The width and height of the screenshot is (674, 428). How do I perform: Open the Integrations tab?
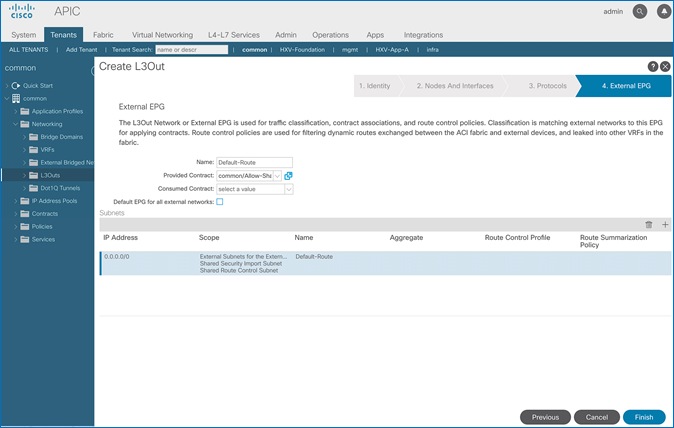423,35
